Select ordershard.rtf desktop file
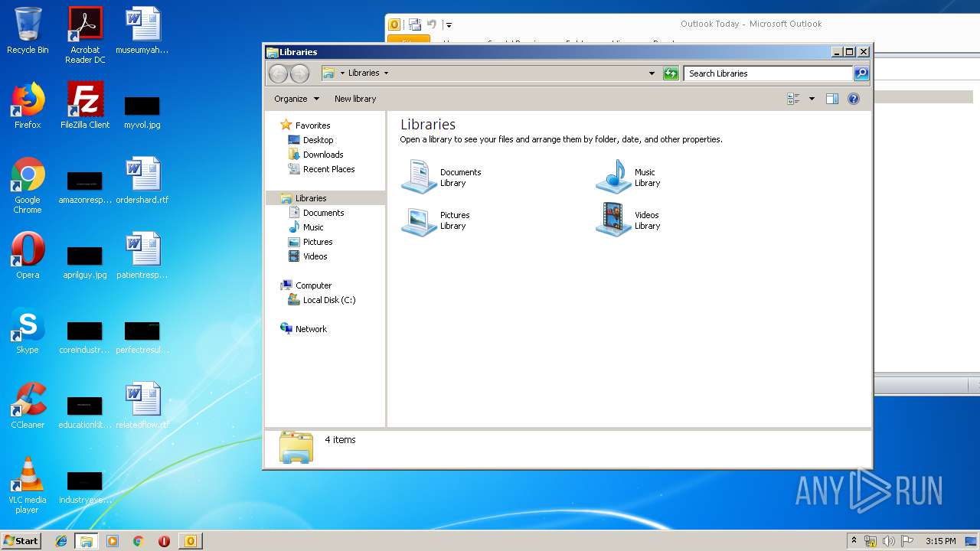This screenshot has width=980, height=551. pyautogui.click(x=142, y=181)
